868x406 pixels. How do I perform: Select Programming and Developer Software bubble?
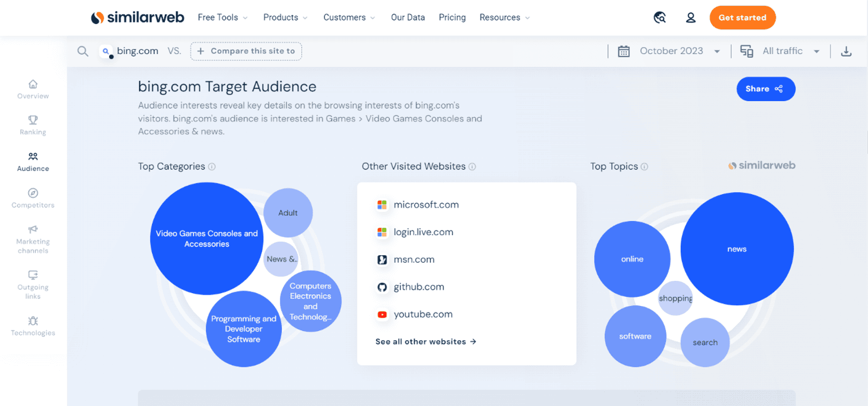pos(243,329)
